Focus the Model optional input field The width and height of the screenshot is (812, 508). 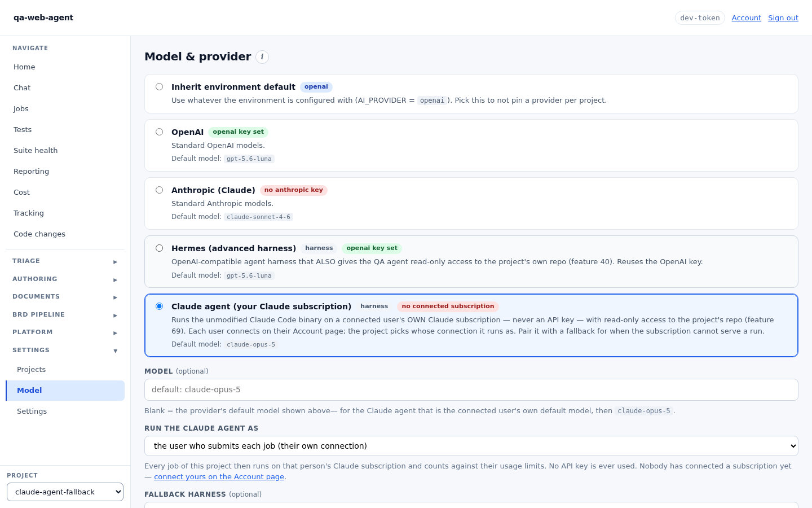point(471,390)
